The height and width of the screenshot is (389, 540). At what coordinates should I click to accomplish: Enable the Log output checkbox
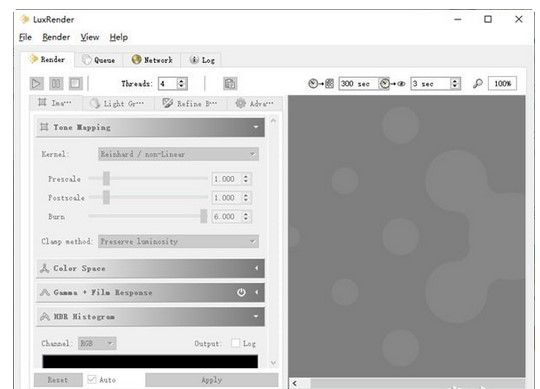coord(235,343)
